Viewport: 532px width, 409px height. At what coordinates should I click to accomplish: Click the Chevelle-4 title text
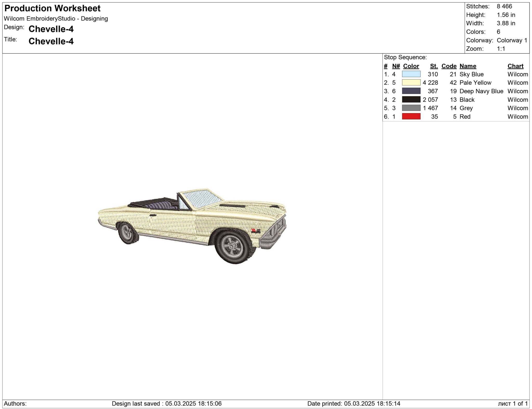(51, 41)
